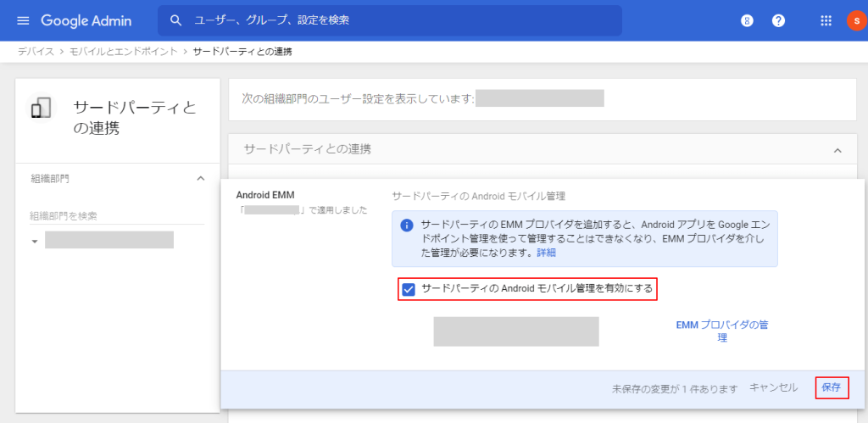Click キャンセル button
The image size is (868, 423).
coord(773,387)
